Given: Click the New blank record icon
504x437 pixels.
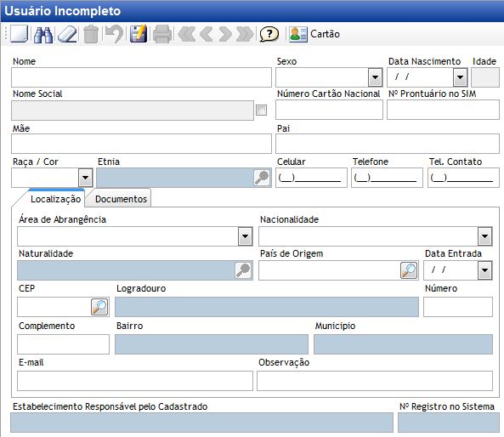Looking at the screenshot, I should 20,34.
